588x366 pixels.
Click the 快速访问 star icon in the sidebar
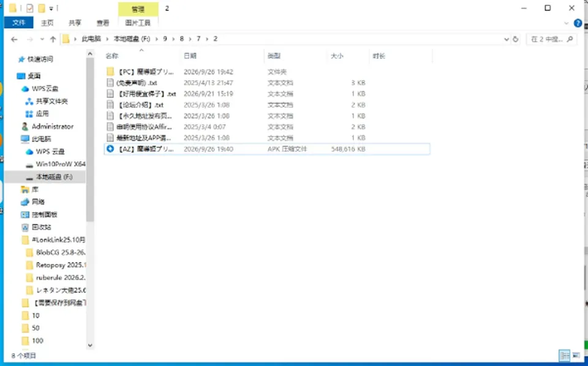[x=21, y=59]
